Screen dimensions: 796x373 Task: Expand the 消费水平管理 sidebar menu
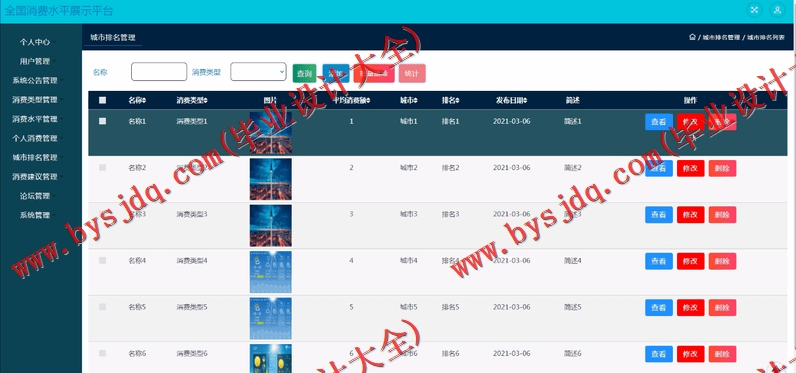pos(35,119)
